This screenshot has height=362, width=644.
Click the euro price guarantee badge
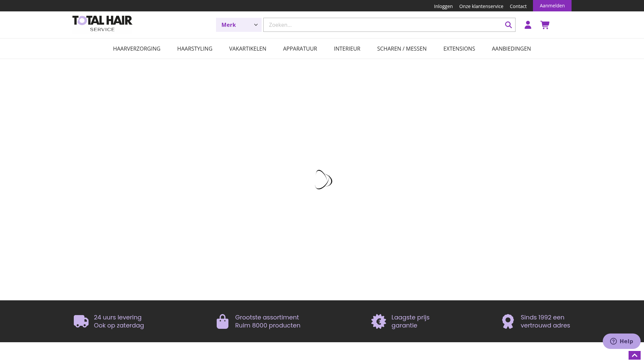coord(379,321)
